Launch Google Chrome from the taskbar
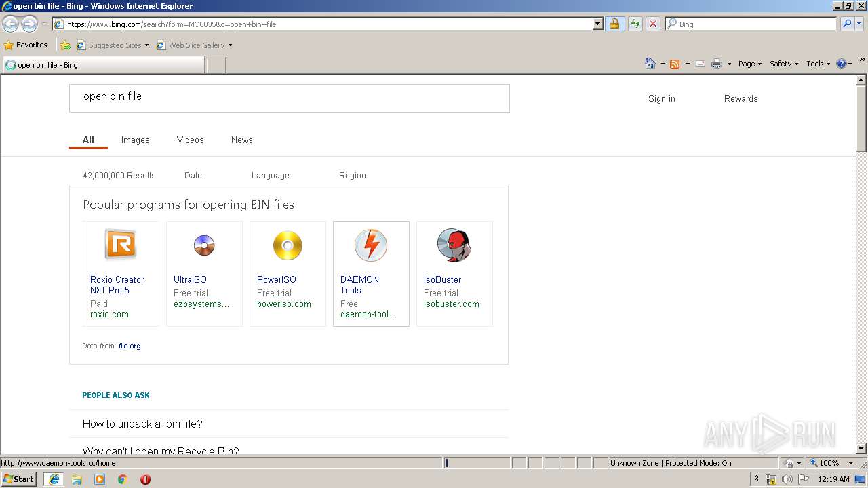868x488 pixels. 123,479
